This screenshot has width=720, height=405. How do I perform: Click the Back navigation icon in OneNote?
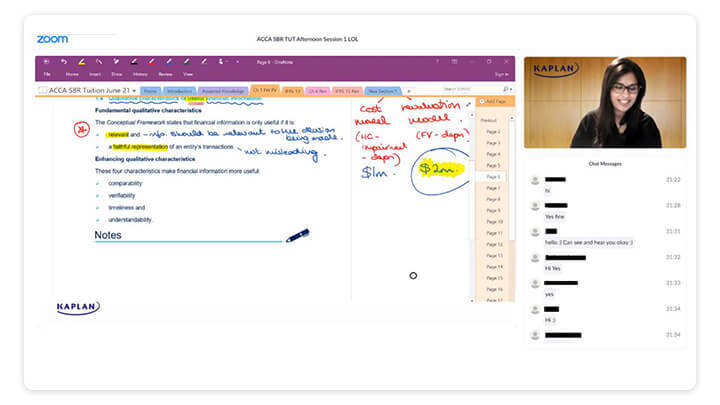click(46, 62)
